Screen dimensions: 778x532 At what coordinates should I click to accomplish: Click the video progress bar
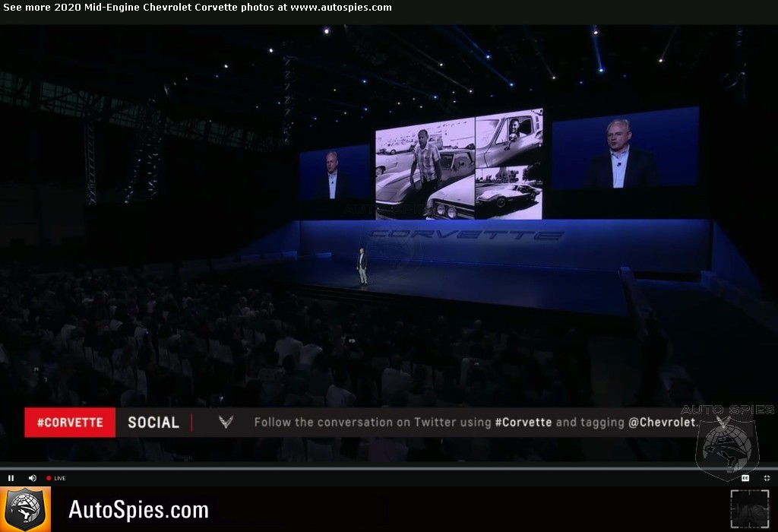pyautogui.click(x=380, y=468)
